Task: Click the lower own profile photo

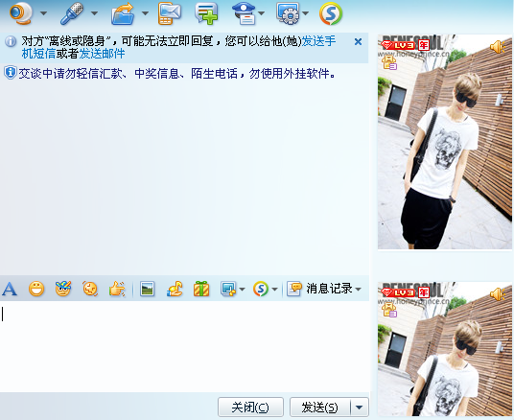Action: click(445, 349)
